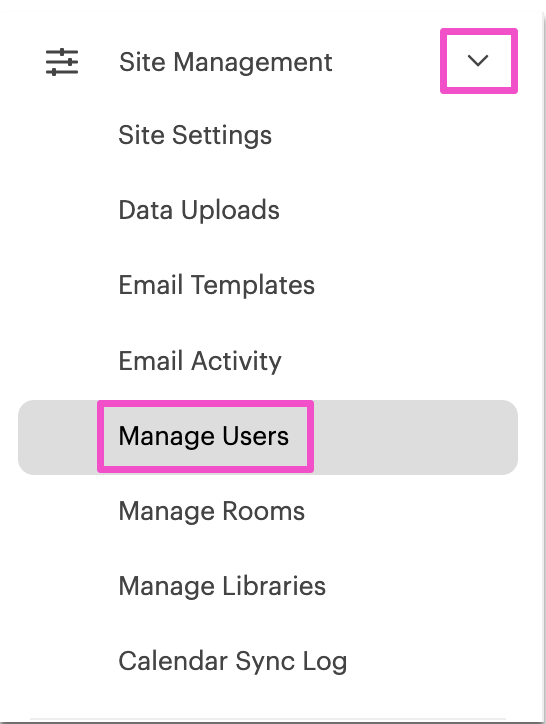546x724 pixels.
Task: Click the Site Management sliders icon
Action: [62, 62]
